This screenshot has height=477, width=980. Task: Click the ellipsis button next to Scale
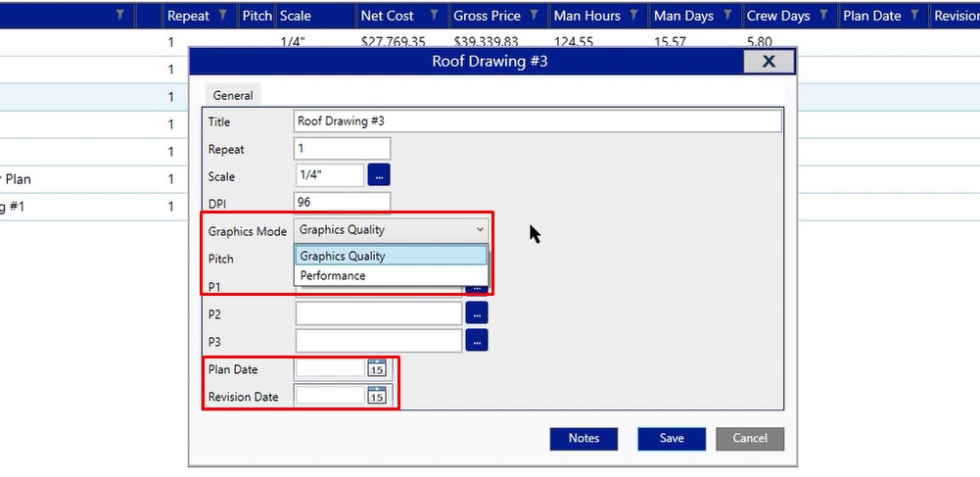click(x=379, y=175)
